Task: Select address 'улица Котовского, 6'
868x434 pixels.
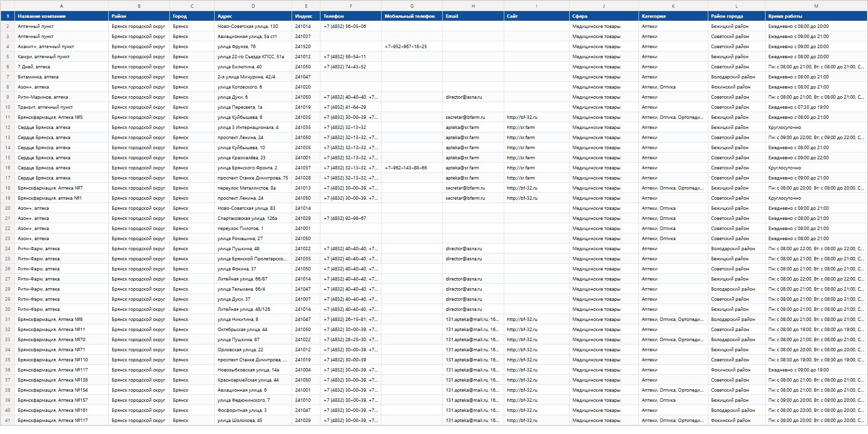Action: [x=253, y=87]
